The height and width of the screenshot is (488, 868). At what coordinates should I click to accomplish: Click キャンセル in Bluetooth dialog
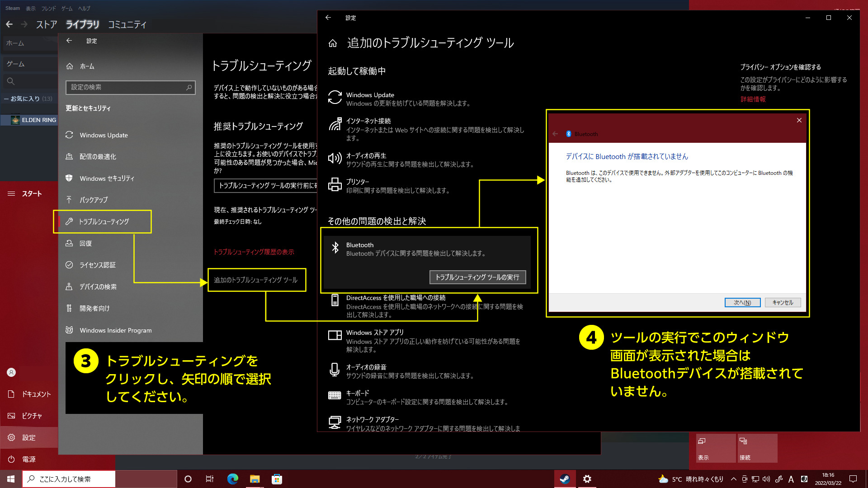783,303
